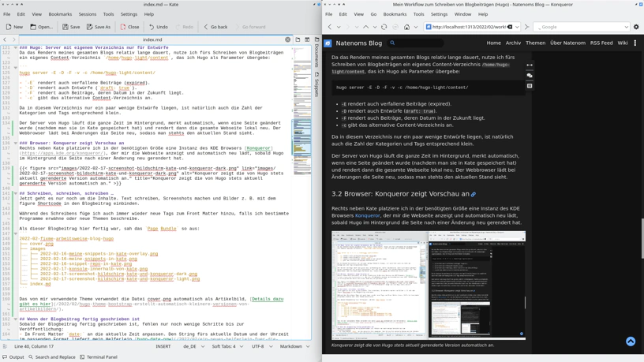The height and width of the screenshot is (362, 644).
Task: Open the Markdown syntax mode dropdown
Action: click(294, 346)
